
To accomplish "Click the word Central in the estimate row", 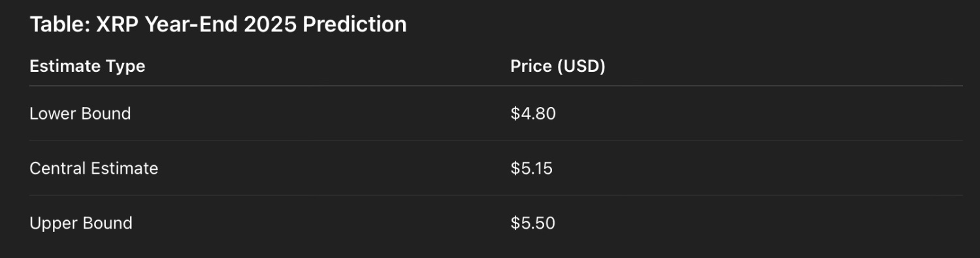I will tap(57, 168).
